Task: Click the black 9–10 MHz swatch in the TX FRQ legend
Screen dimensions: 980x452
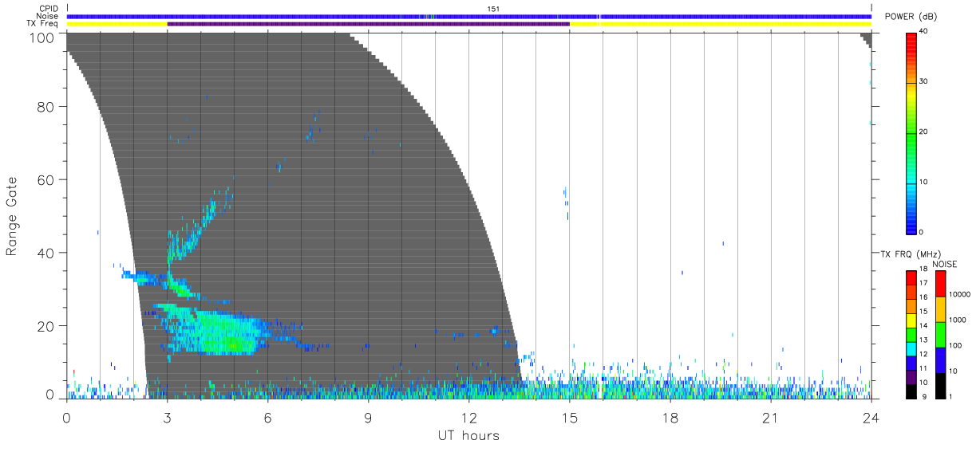Action: pos(911,391)
